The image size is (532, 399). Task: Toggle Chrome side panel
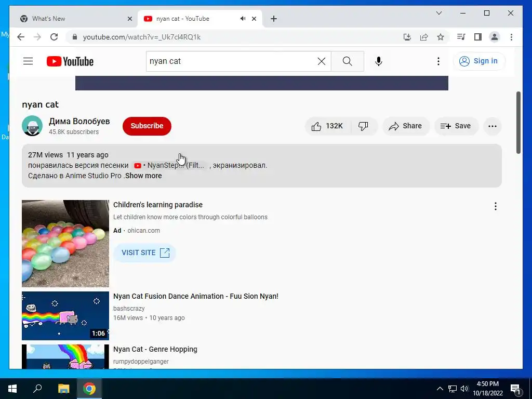tap(478, 37)
